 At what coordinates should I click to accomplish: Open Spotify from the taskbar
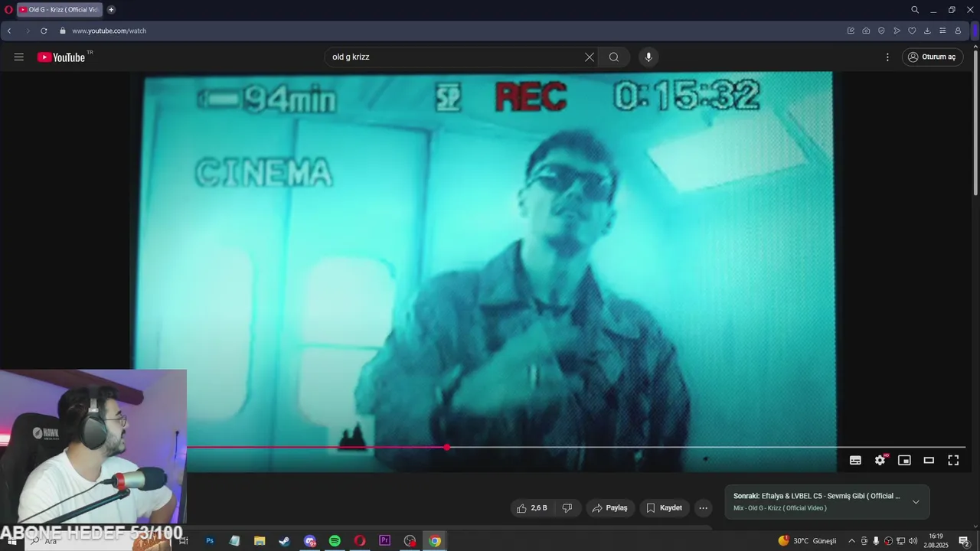coord(335,541)
